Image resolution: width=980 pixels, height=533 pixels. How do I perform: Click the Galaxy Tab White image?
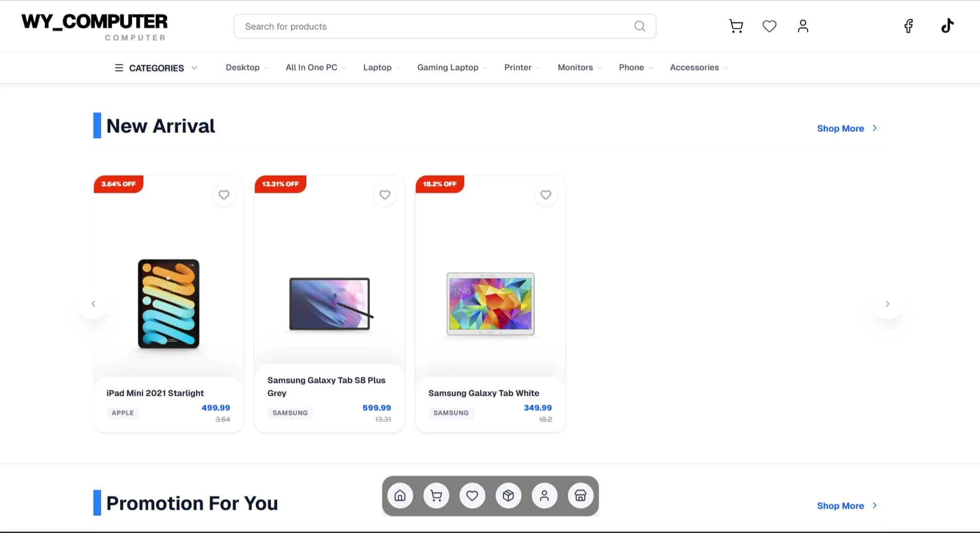pos(491,304)
